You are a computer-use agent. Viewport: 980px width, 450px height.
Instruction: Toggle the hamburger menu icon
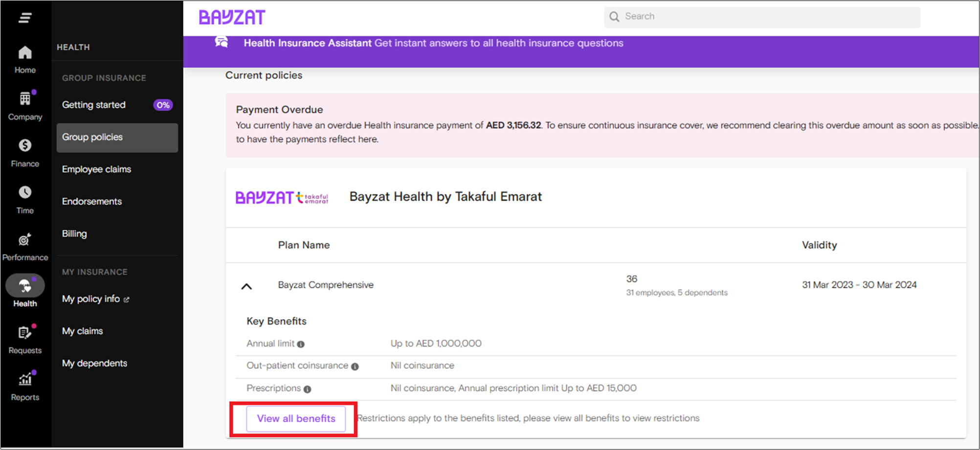tap(25, 18)
